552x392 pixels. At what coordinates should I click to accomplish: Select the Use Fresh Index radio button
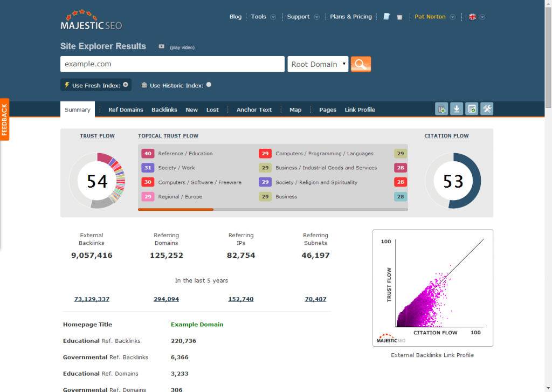(x=125, y=85)
